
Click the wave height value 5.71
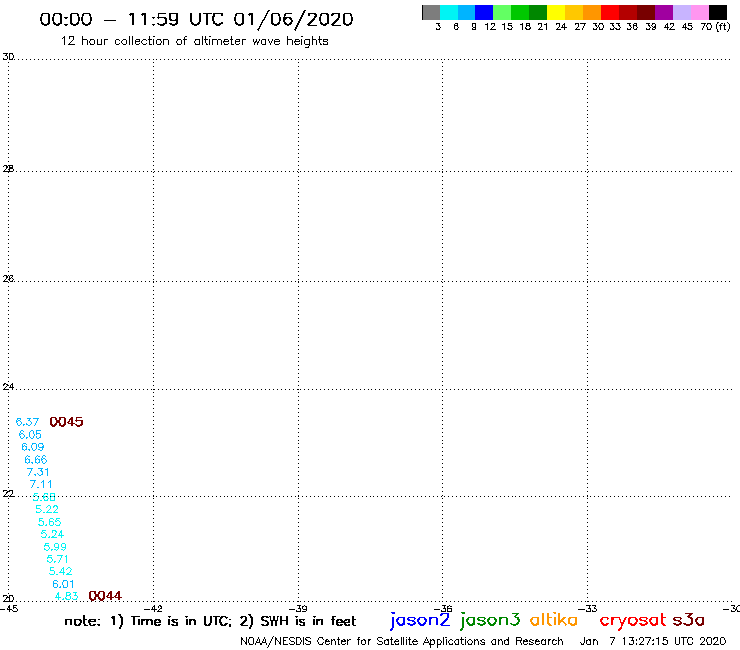pos(58,559)
